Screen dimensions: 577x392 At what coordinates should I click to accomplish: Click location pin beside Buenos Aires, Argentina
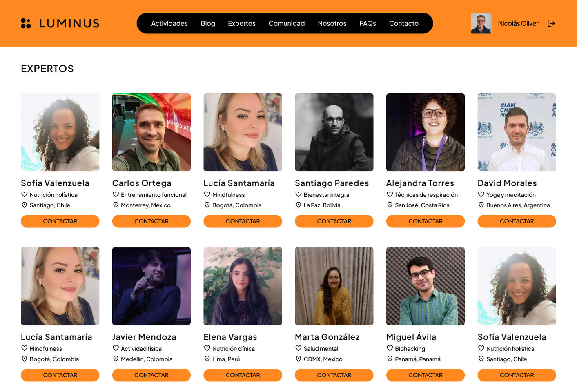pyautogui.click(x=481, y=205)
